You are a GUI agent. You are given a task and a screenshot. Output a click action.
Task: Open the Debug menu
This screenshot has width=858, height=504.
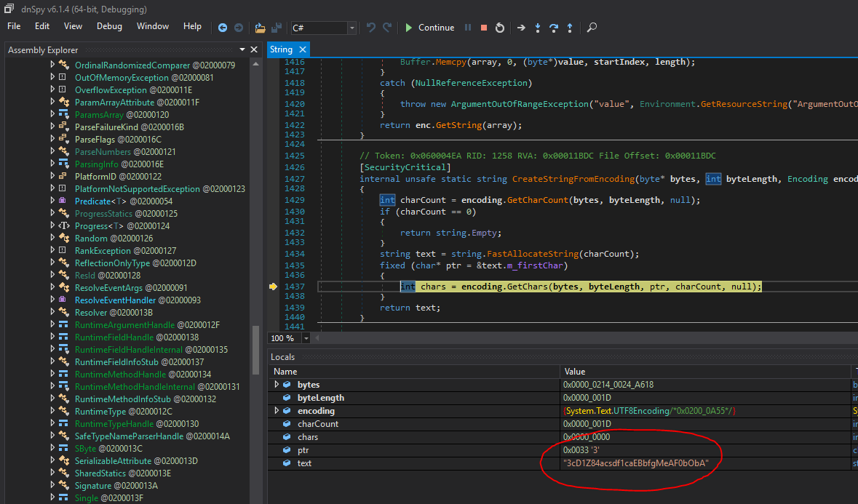[109, 26]
